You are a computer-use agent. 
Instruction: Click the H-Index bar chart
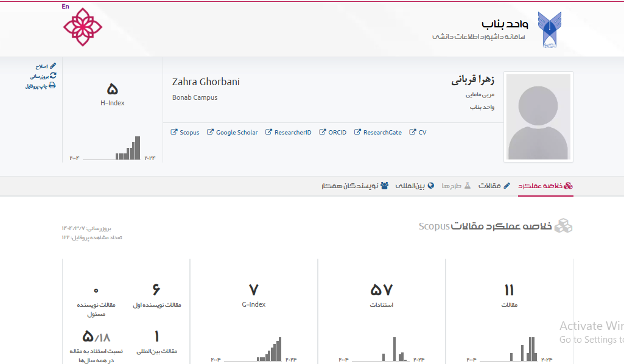click(x=128, y=149)
